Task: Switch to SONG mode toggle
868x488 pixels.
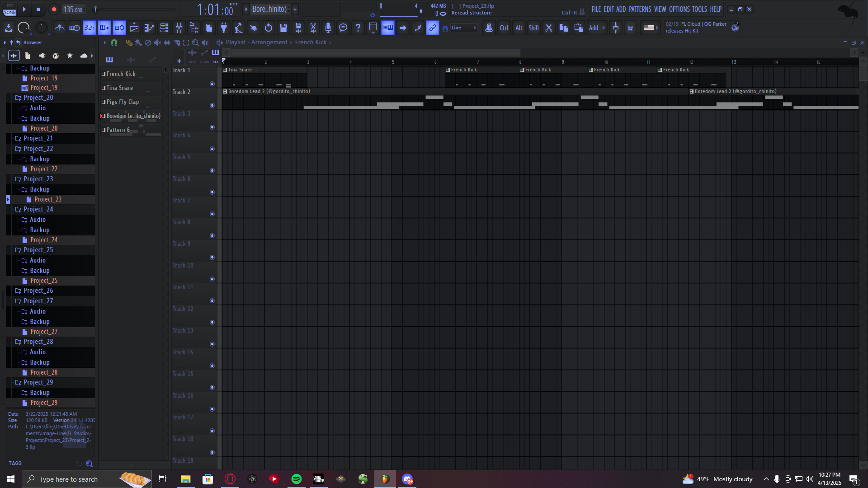Action: click(x=9, y=12)
